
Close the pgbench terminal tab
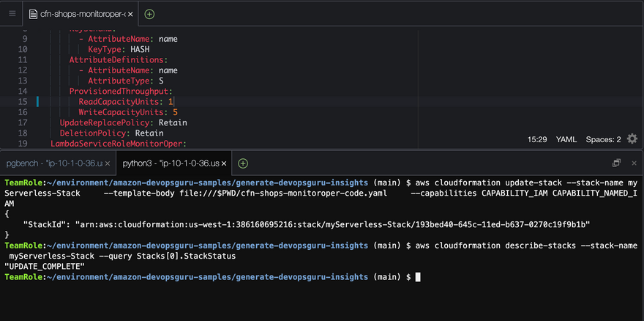click(x=108, y=163)
